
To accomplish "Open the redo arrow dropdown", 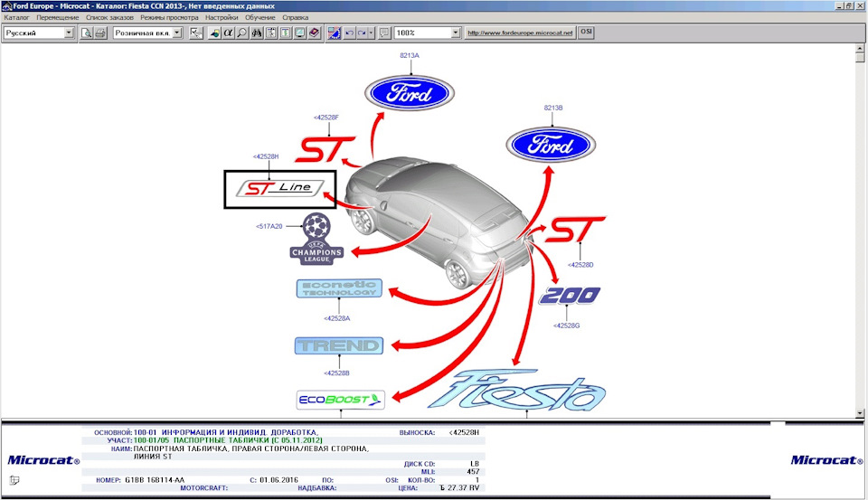I will [x=371, y=33].
